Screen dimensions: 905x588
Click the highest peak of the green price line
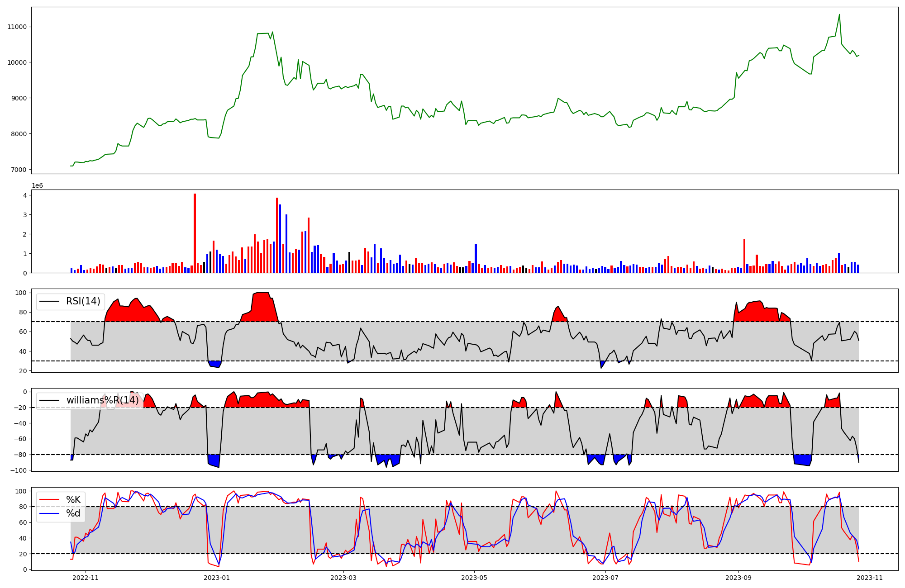pyautogui.click(x=839, y=14)
